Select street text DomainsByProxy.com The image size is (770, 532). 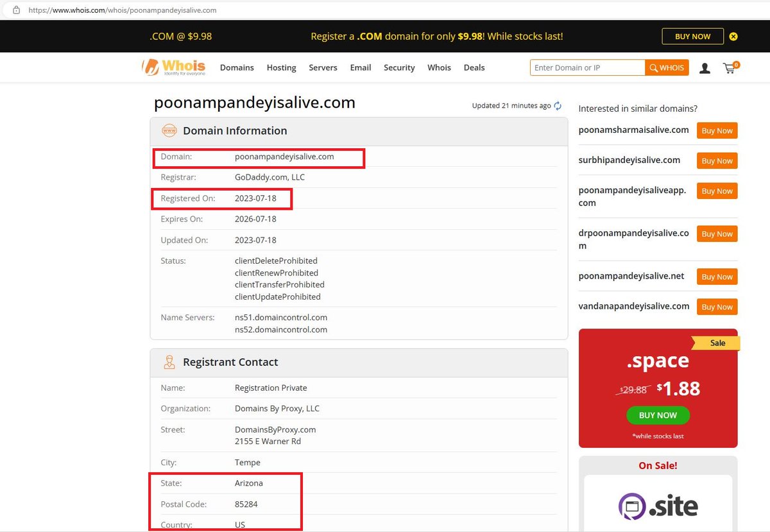point(275,429)
